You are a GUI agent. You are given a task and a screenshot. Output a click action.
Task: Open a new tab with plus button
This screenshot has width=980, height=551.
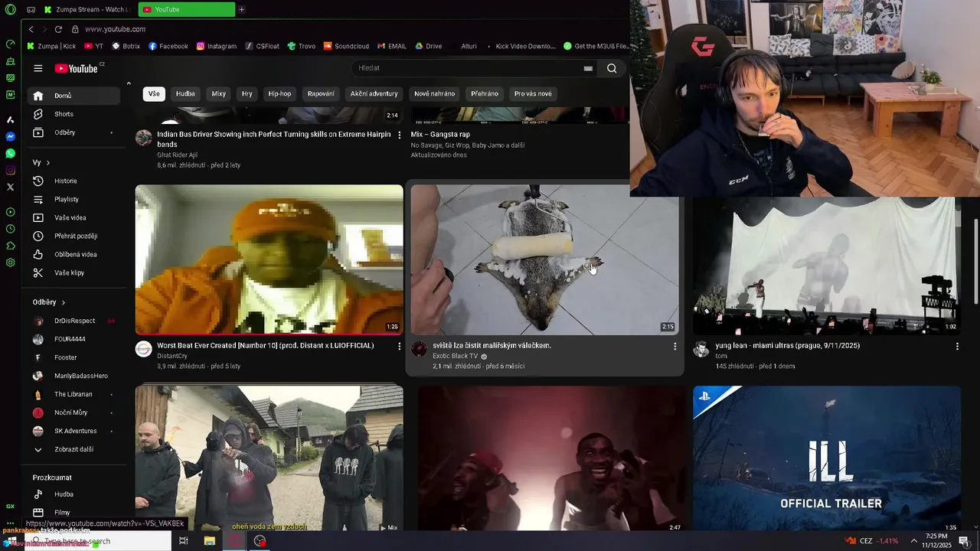click(x=242, y=9)
